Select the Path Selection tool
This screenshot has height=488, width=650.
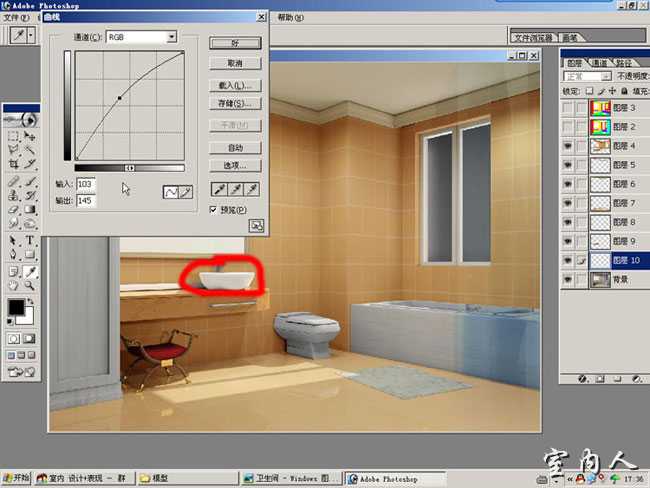[x=13, y=240]
